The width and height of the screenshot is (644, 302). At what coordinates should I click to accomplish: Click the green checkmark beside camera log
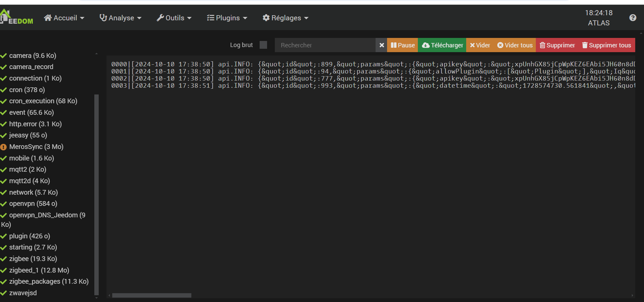pos(4,56)
